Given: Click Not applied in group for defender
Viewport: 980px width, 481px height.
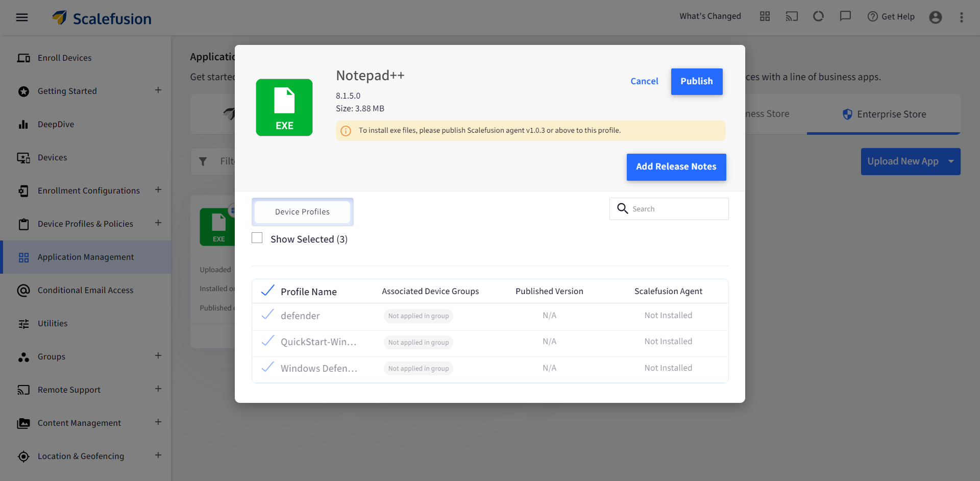Looking at the screenshot, I should coord(419,316).
